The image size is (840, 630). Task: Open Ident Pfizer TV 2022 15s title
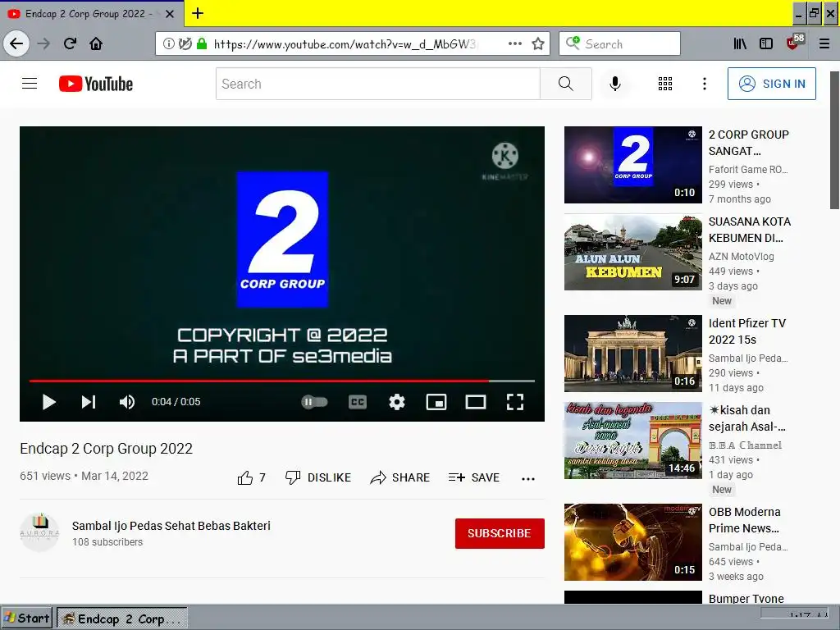point(746,331)
